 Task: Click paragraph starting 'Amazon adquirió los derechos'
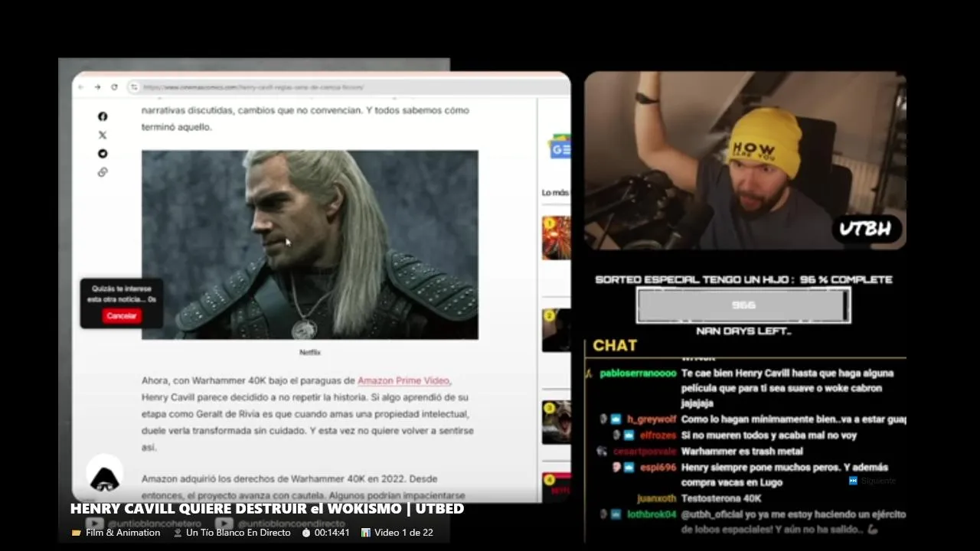(303, 487)
